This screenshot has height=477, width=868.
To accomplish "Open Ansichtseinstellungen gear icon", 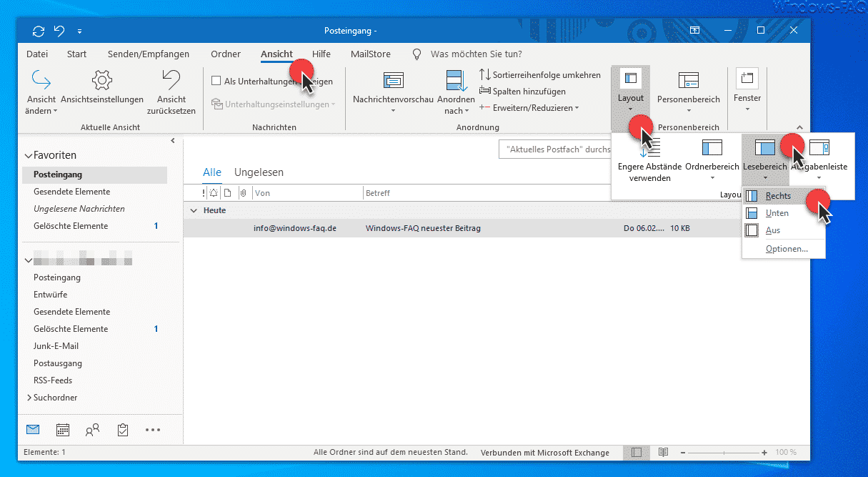I will (x=102, y=79).
